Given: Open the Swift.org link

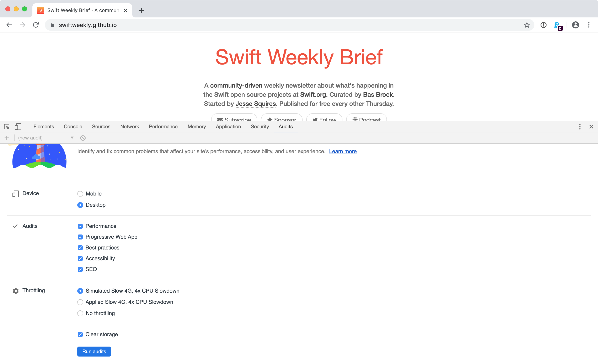Looking at the screenshot, I should pyautogui.click(x=313, y=94).
